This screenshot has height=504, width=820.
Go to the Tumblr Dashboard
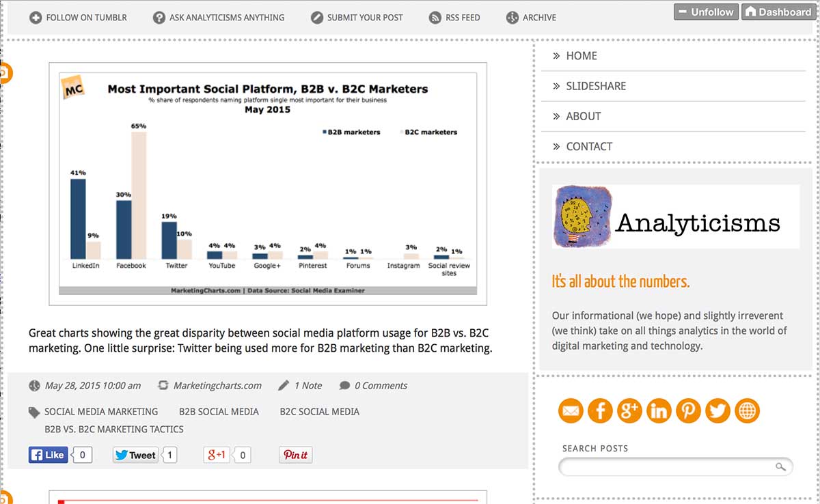(x=778, y=12)
